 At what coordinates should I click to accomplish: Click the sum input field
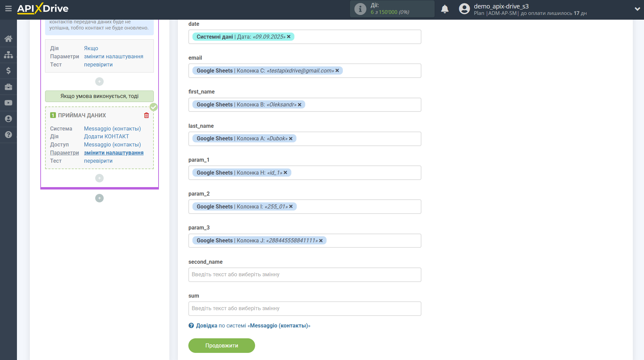point(305,308)
